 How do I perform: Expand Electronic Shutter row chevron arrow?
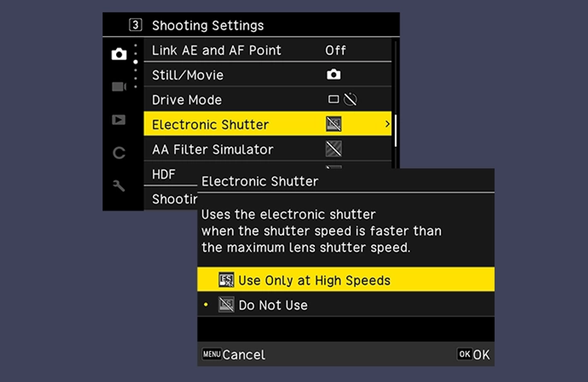click(387, 124)
